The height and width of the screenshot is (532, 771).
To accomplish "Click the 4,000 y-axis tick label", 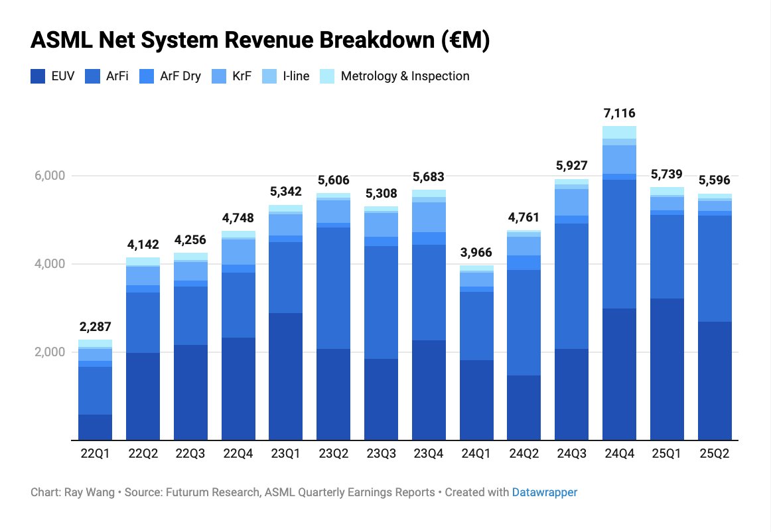I will pyautogui.click(x=50, y=264).
